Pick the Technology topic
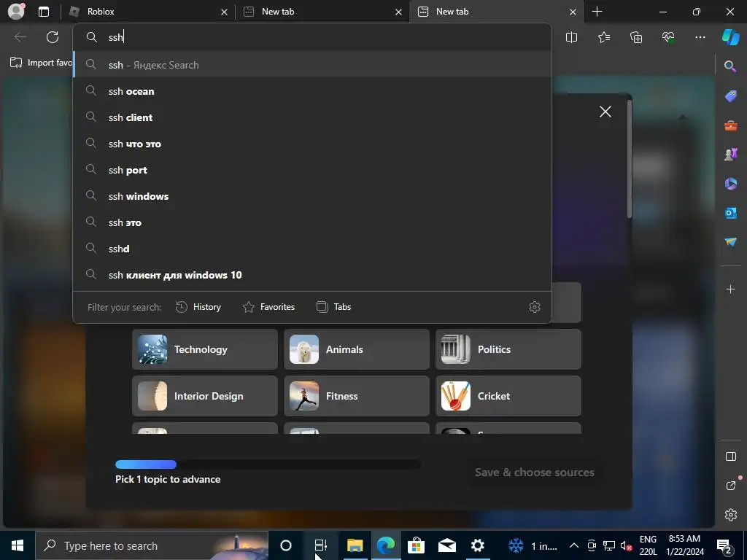 click(205, 349)
